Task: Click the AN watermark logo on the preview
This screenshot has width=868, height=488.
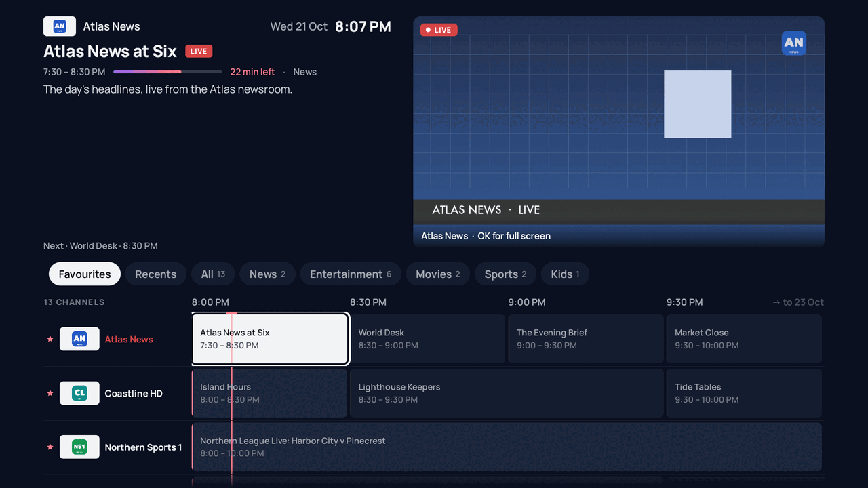Action: [x=793, y=43]
